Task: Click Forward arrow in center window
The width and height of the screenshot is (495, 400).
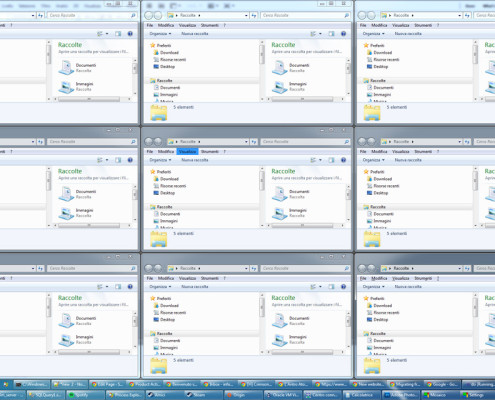Action: click(x=158, y=142)
